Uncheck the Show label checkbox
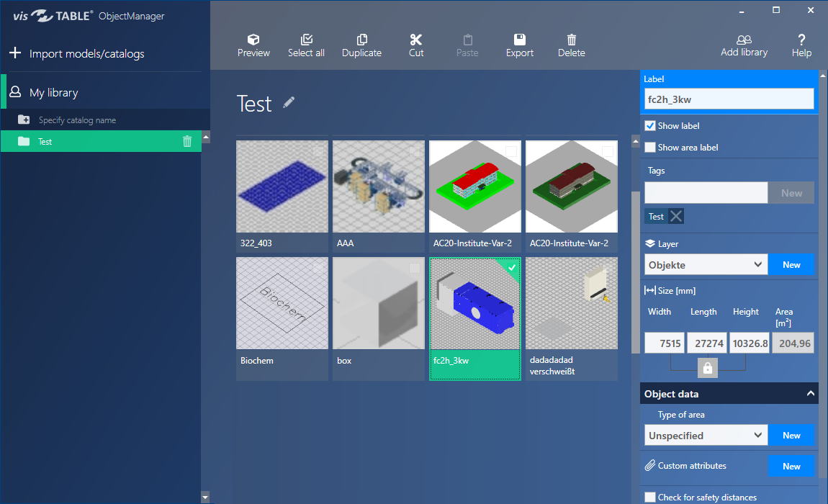828x504 pixels. click(x=650, y=125)
